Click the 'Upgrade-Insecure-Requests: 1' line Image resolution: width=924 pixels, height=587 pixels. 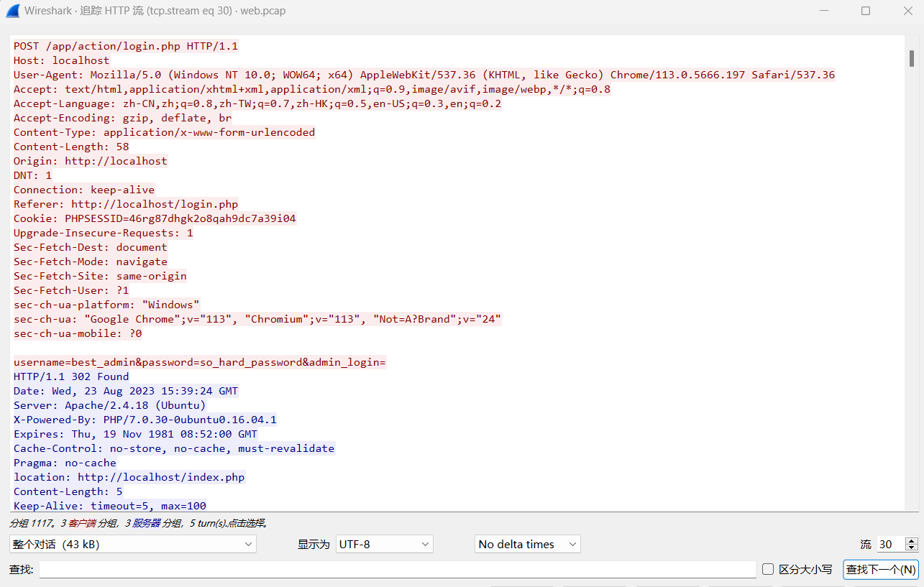pyautogui.click(x=104, y=233)
